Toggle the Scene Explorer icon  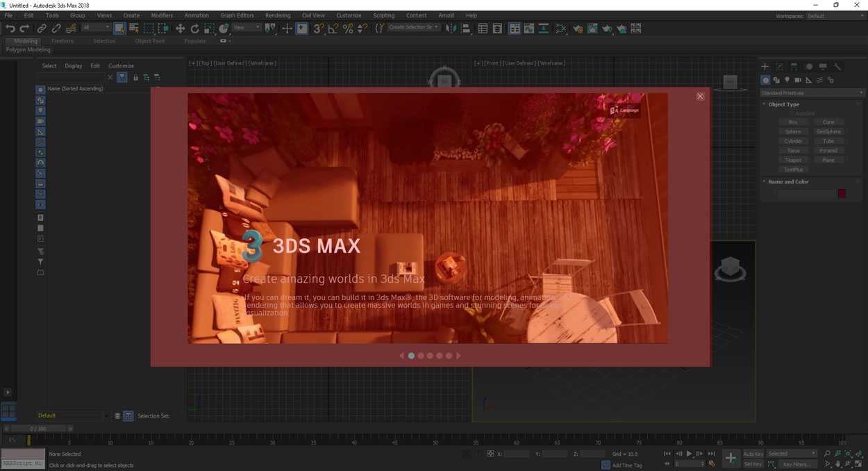483,28
